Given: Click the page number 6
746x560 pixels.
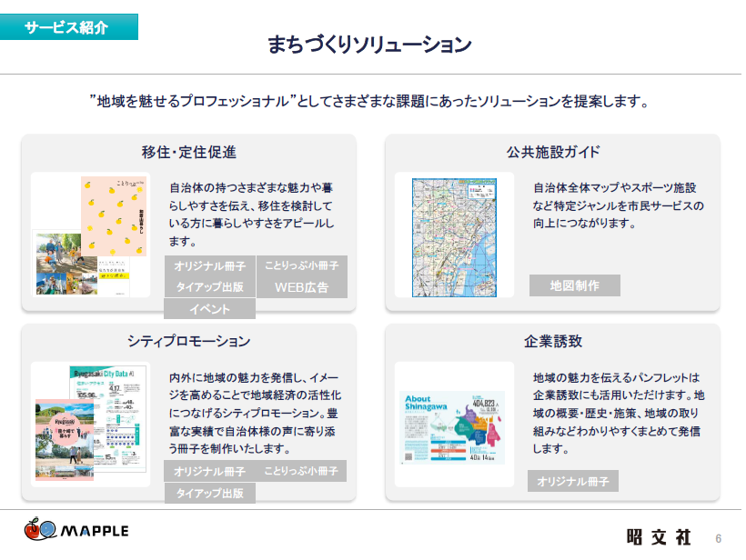Looking at the screenshot, I should [x=718, y=538].
